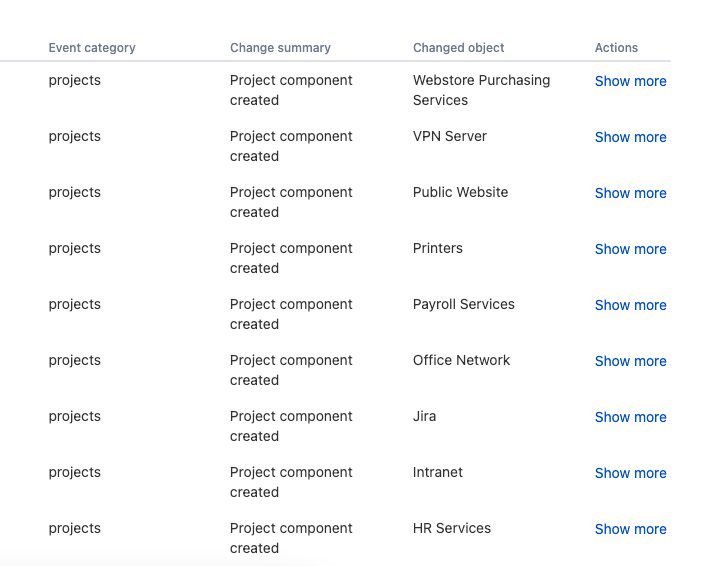The height and width of the screenshot is (566, 710).
Task: Show more for HR Services event
Action: click(x=630, y=529)
